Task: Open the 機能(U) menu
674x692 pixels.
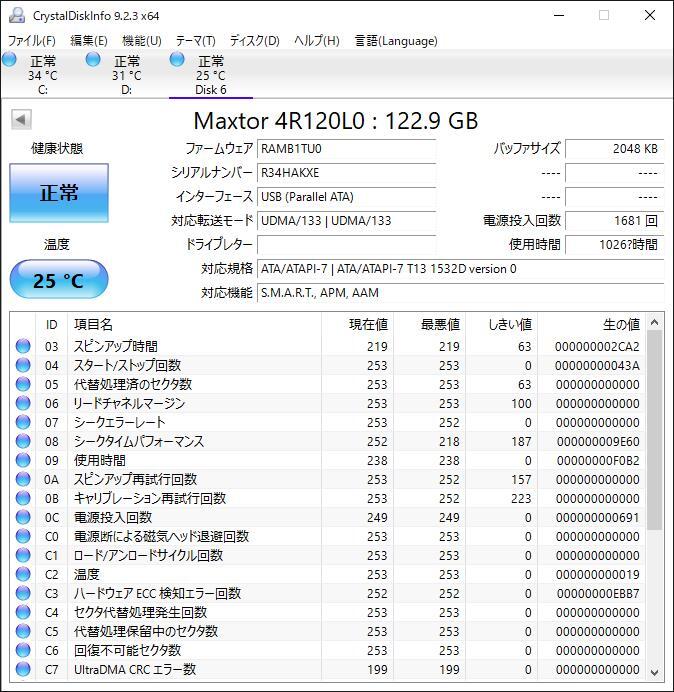Action: 142,41
